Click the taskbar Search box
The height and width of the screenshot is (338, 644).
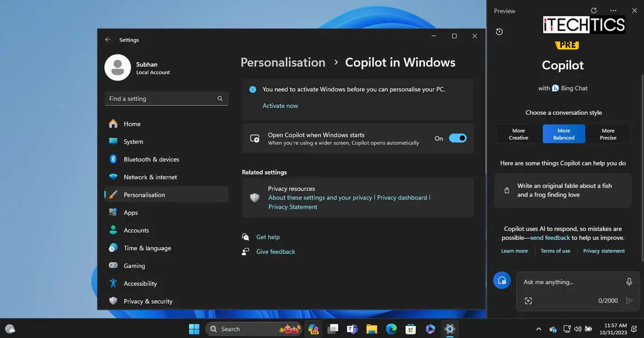(254, 329)
